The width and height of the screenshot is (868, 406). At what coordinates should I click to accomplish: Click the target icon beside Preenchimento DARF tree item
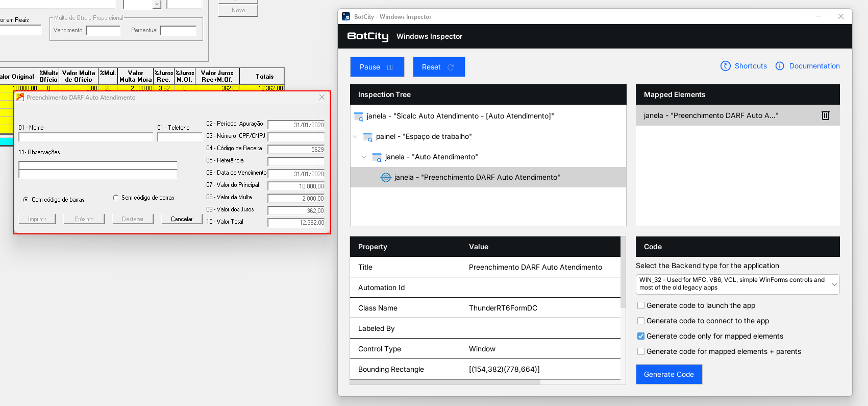(x=386, y=177)
